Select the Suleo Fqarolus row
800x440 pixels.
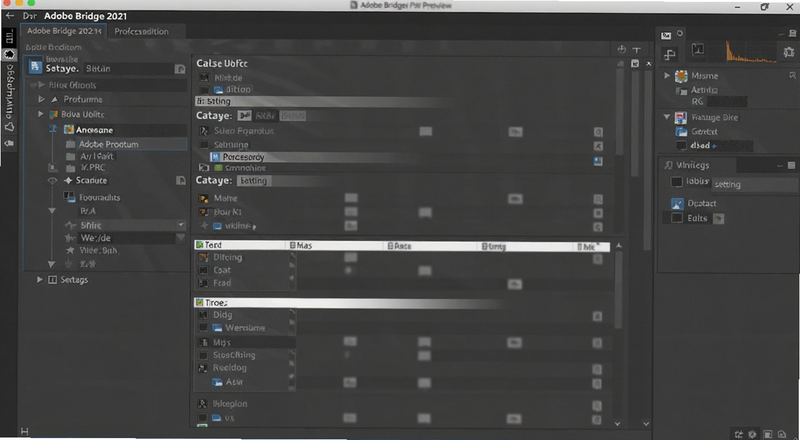[401, 131]
